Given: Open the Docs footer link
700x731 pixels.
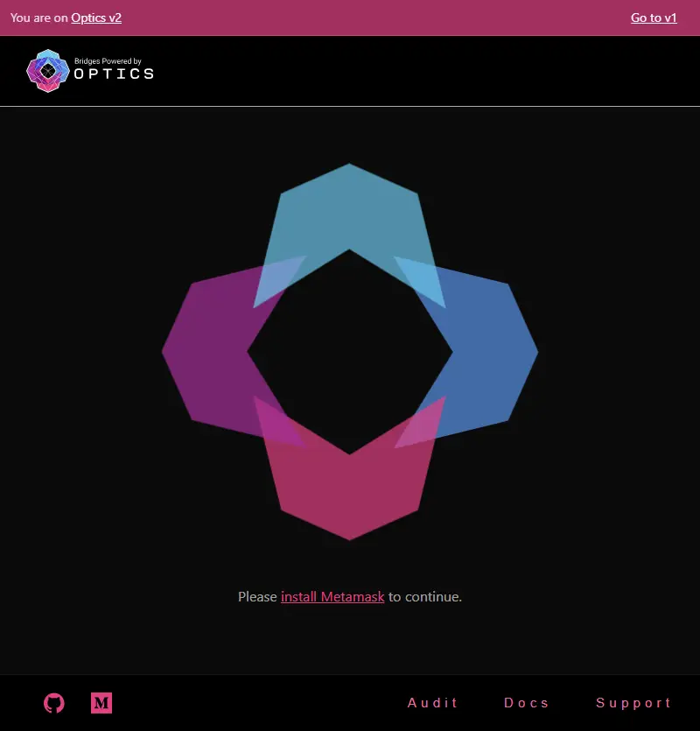Looking at the screenshot, I should point(526,703).
